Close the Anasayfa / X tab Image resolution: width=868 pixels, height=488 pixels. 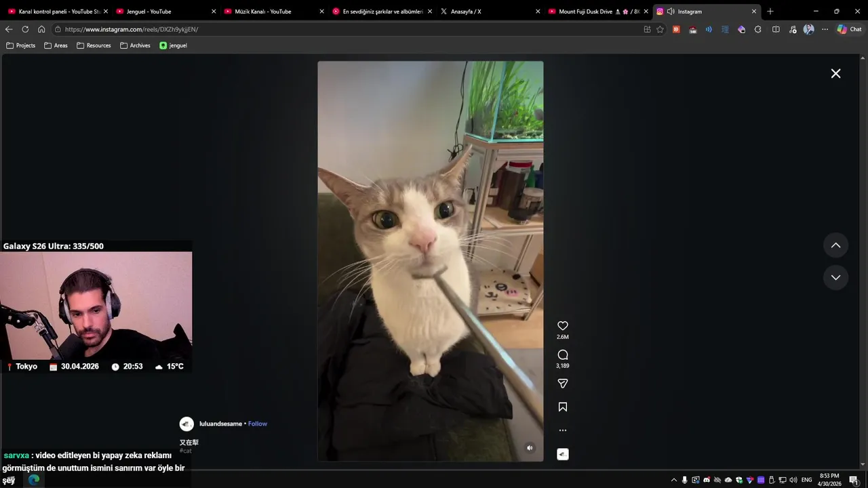(x=538, y=12)
